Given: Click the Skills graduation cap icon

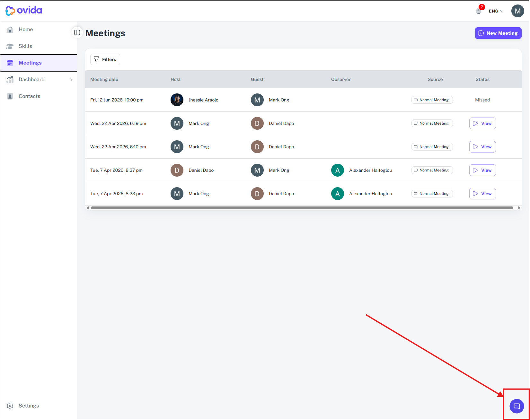Looking at the screenshot, I should point(10,46).
